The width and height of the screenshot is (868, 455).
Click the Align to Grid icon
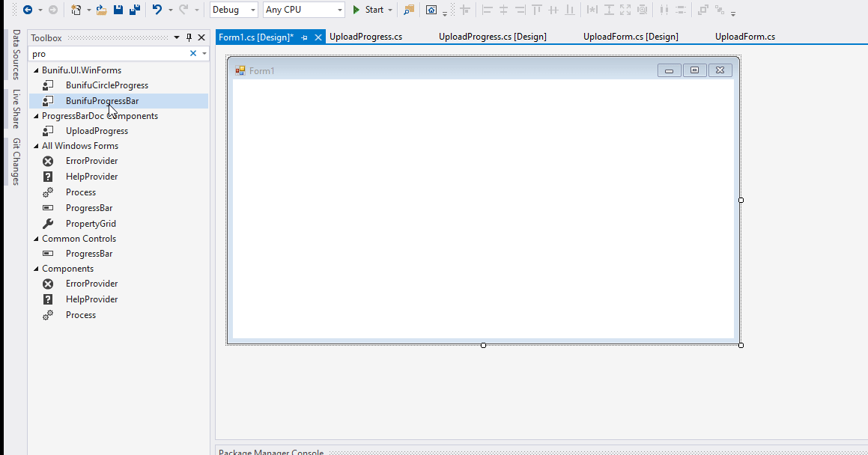pos(465,10)
